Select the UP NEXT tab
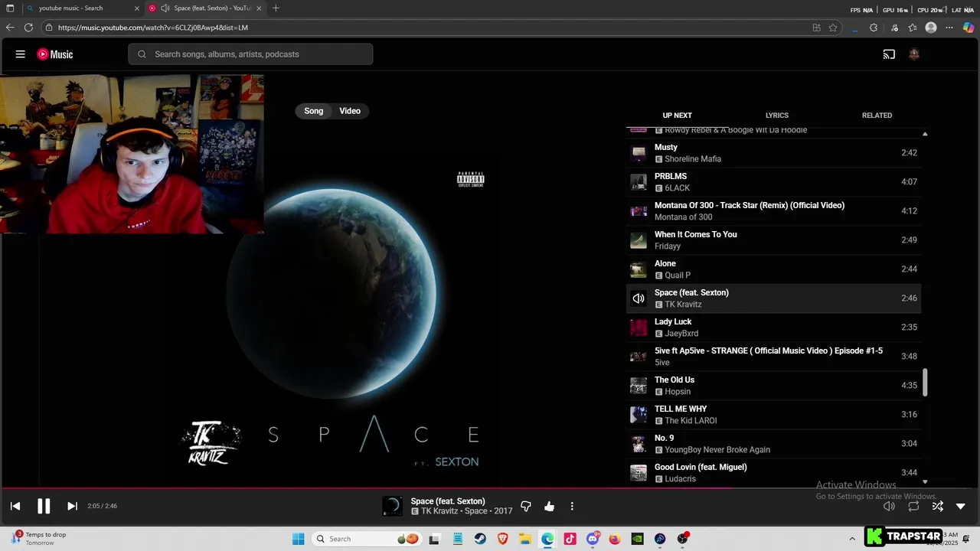Screen dimensions: 980x551 pos(677,116)
